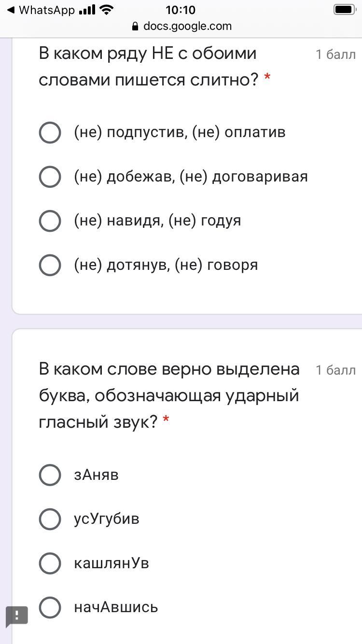Choose the «усУгубив» radio option
The image size is (362, 644).
pyautogui.click(x=50, y=519)
